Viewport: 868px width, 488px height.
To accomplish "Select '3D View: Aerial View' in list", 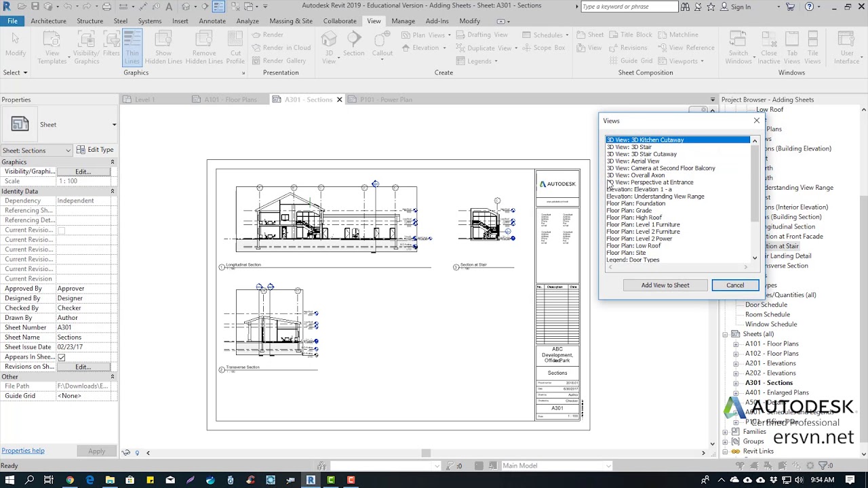I will click(x=633, y=161).
